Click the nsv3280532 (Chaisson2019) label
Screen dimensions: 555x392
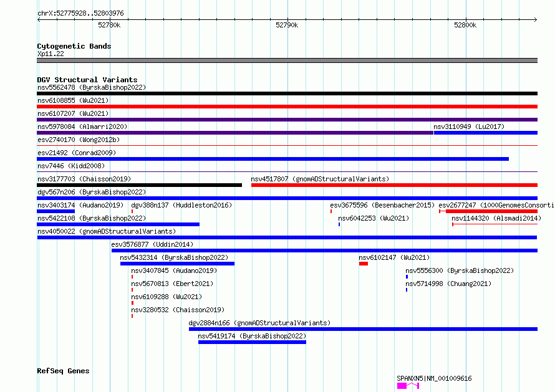point(178,310)
